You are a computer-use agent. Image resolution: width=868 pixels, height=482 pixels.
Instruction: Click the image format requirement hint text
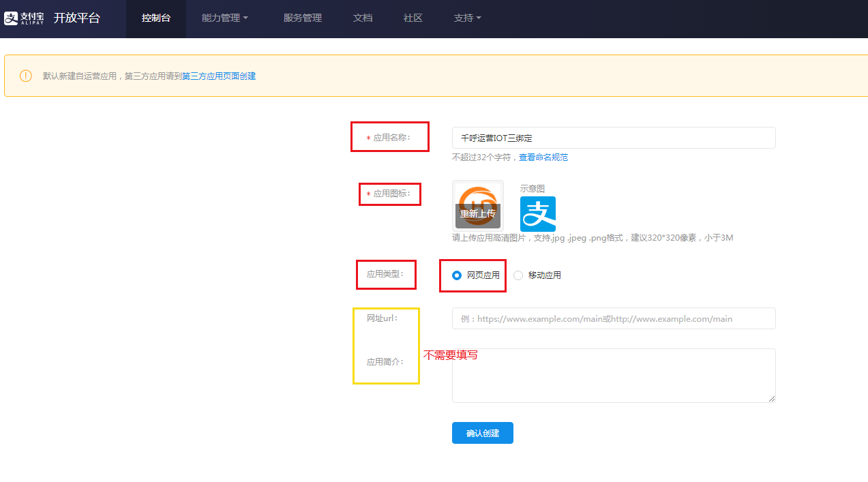pos(593,238)
